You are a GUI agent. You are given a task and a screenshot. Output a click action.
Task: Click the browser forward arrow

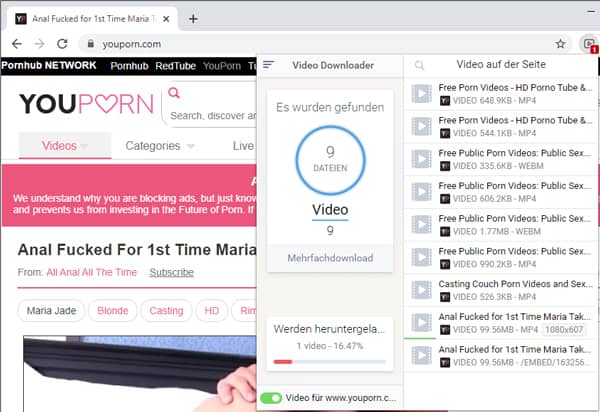39,44
